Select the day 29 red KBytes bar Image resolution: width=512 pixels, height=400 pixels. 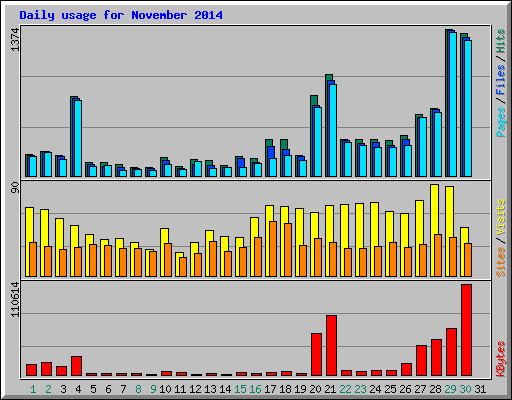click(x=451, y=352)
